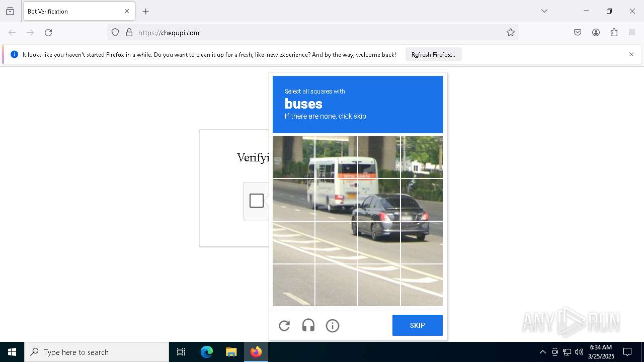Click Firefox icon in taskbar
Image resolution: width=644 pixels, height=362 pixels.
pyautogui.click(x=256, y=352)
